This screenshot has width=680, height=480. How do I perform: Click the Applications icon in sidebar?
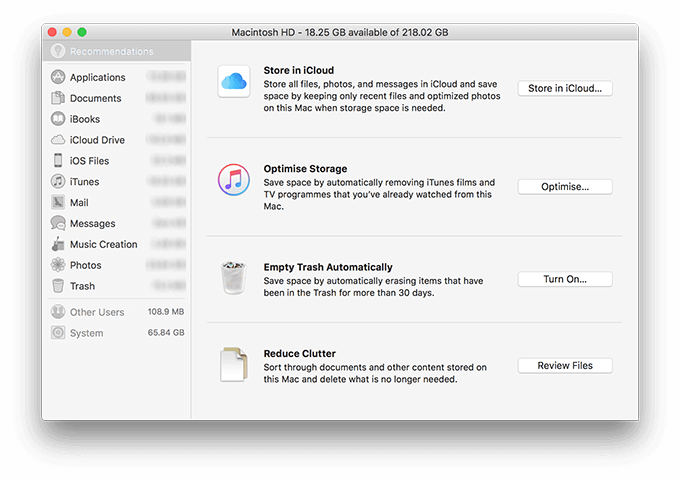point(58,77)
